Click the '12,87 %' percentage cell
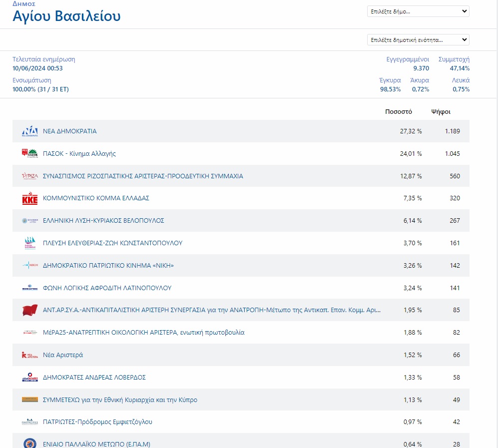The image size is (498, 448). 411,176
